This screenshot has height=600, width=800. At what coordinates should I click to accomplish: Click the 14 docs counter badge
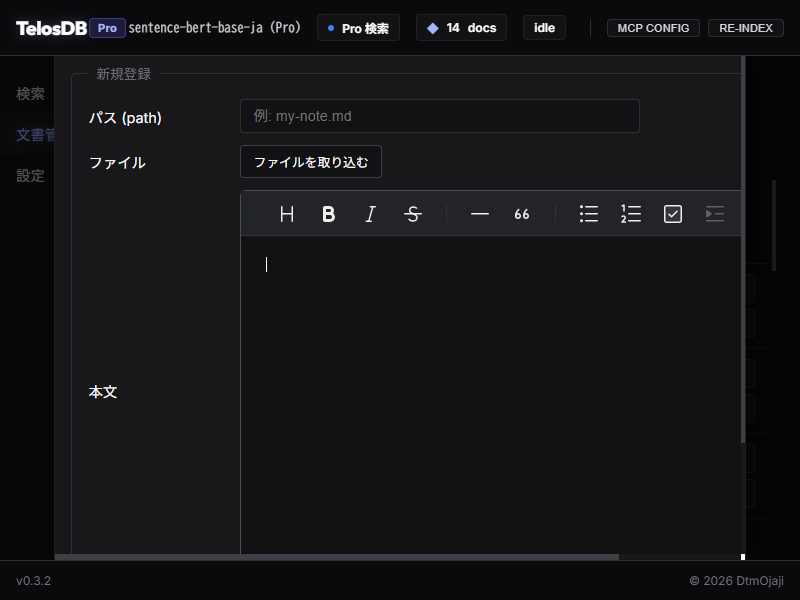461,28
